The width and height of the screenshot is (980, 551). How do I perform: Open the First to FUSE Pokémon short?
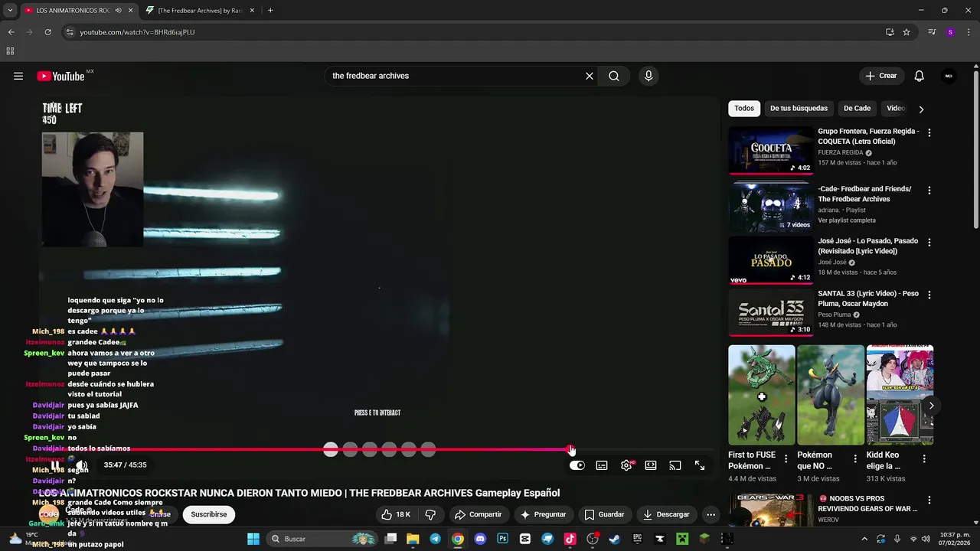point(762,395)
